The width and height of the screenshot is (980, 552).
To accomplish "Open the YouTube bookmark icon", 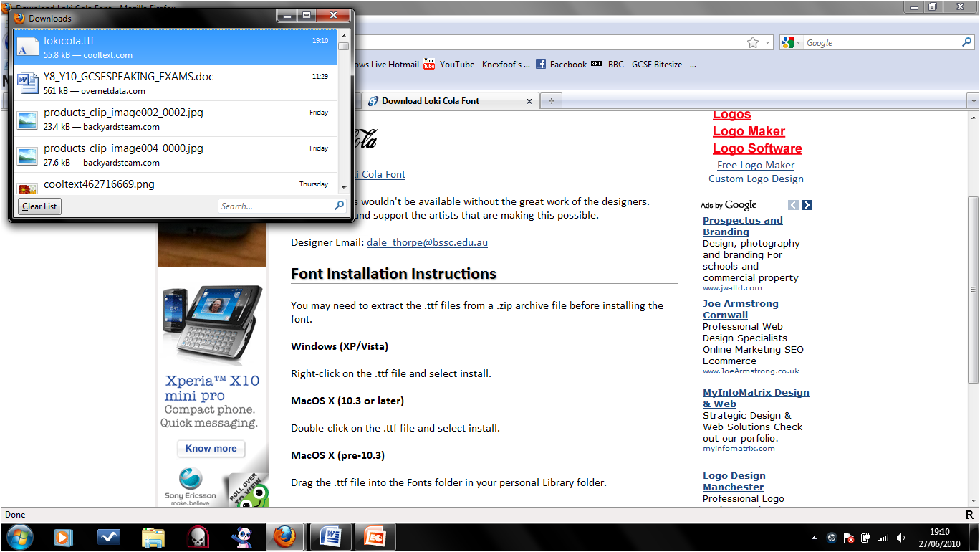I will click(x=430, y=64).
